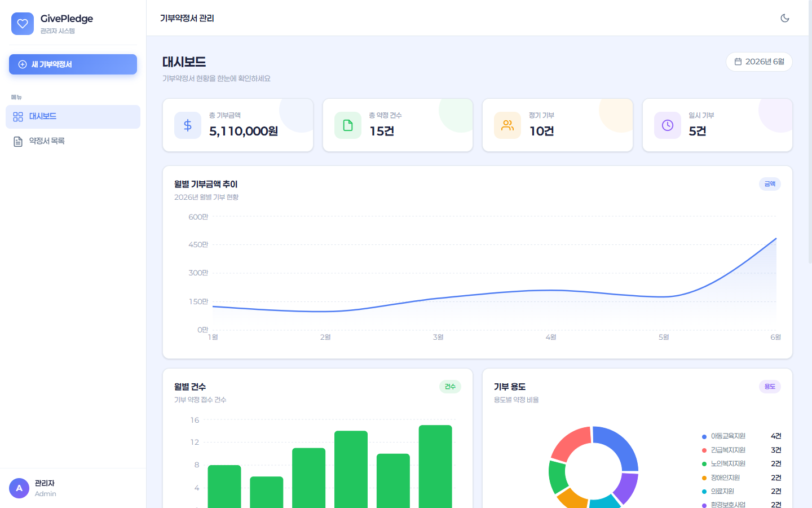812x508 pixels.
Task: Click the 노인복지지원 legend label
Action: point(728,463)
